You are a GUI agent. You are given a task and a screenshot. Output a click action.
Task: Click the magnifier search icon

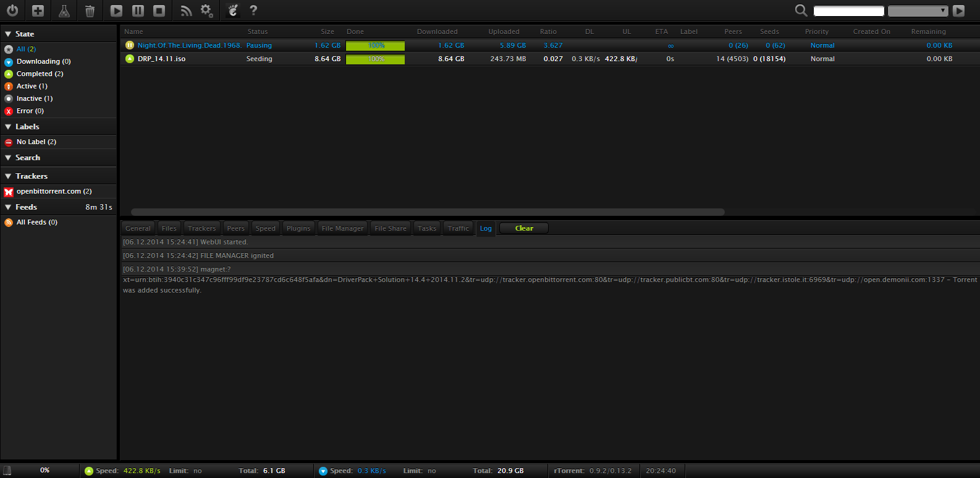coord(801,11)
